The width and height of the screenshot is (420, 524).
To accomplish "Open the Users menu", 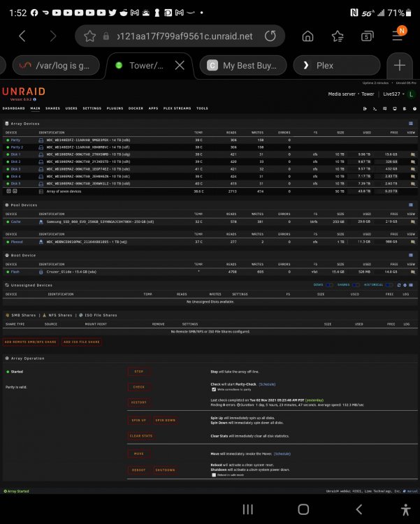I will (71, 108).
